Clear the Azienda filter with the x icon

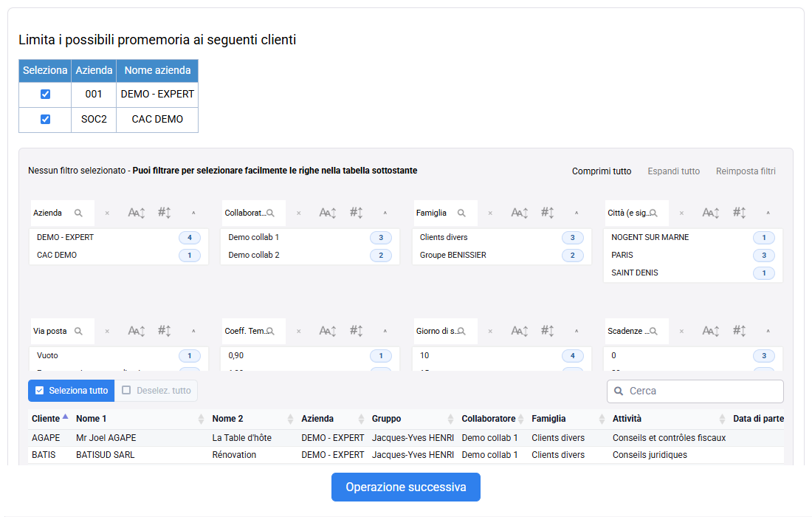pos(107,213)
